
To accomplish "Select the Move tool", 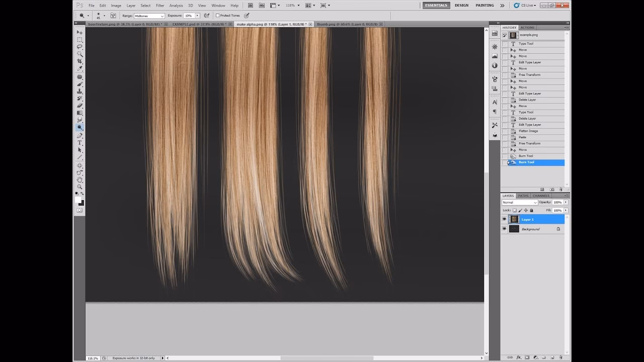I will [x=79, y=32].
